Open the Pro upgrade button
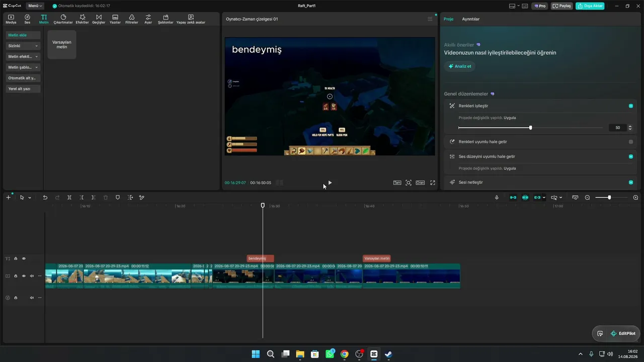644x362 pixels. (540, 6)
